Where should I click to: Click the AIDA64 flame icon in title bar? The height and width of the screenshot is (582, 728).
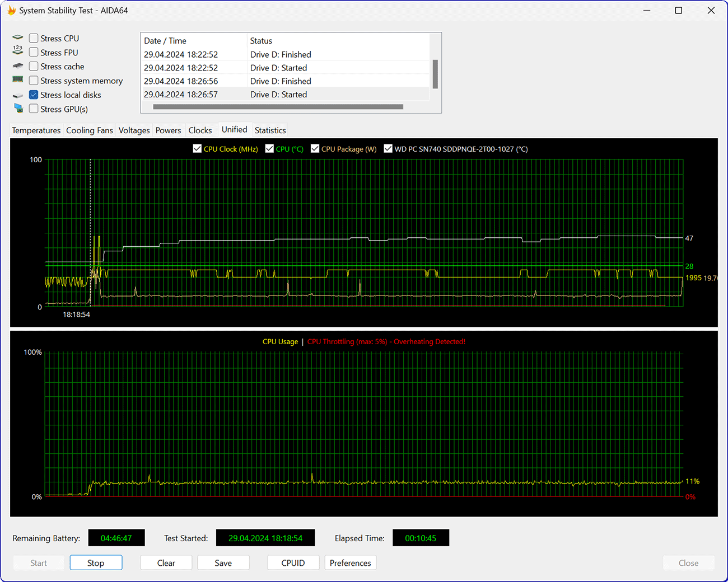(x=11, y=10)
